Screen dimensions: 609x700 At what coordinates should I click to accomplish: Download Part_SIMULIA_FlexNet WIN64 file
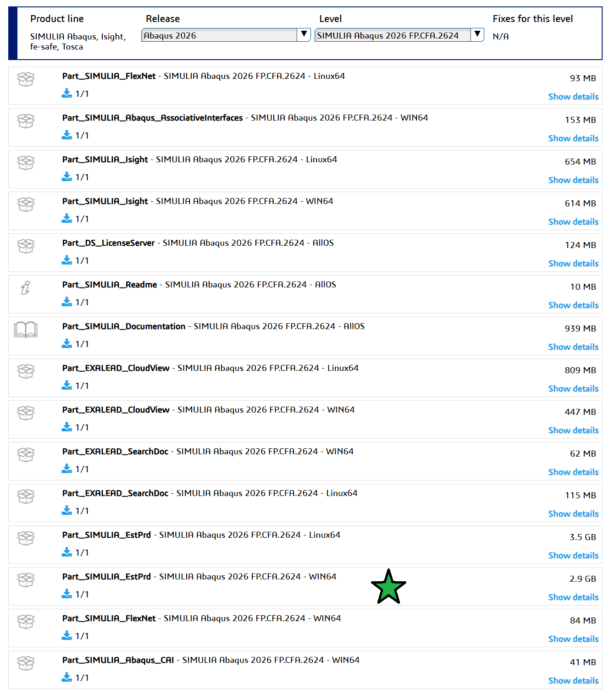point(67,636)
